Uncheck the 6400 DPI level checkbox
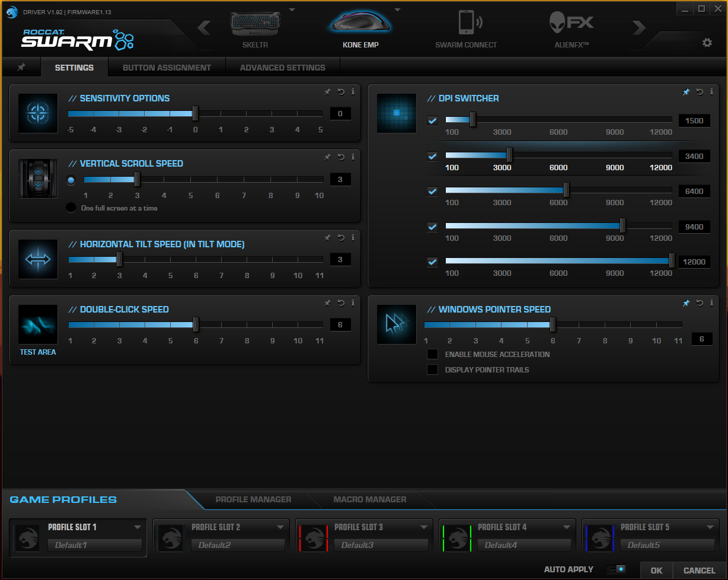 pyautogui.click(x=433, y=192)
